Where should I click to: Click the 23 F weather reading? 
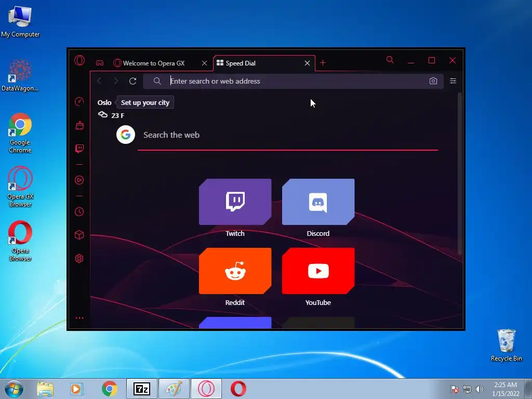click(118, 115)
